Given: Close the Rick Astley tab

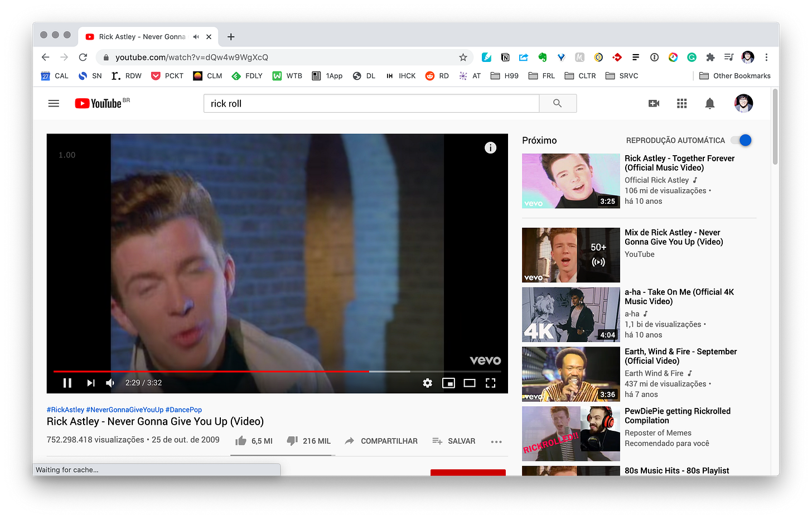Looking at the screenshot, I should (209, 37).
